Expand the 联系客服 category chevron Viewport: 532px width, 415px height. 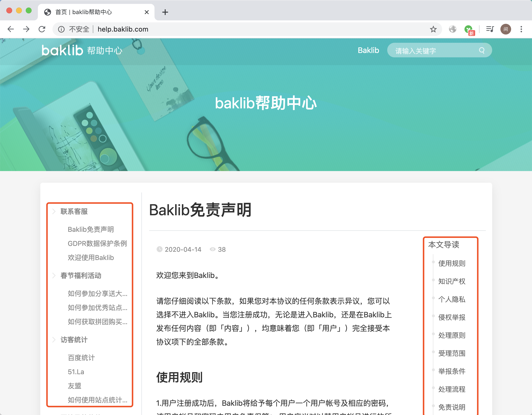click(54, 212)
